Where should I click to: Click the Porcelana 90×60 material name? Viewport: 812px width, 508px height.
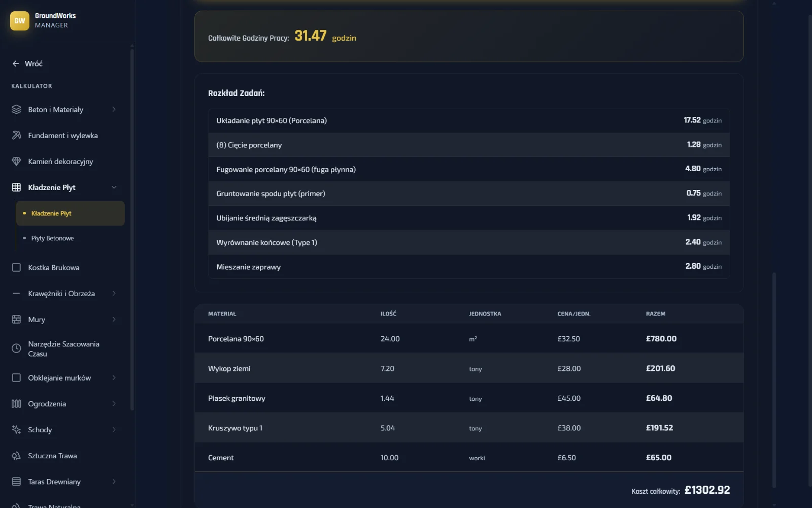pos(236,339)
